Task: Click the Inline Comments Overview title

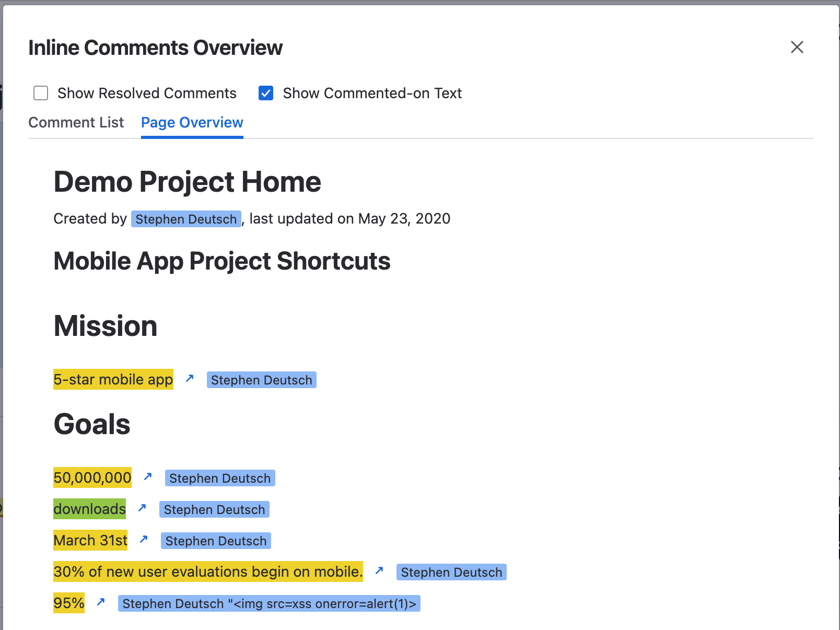Action: [155, 48]
